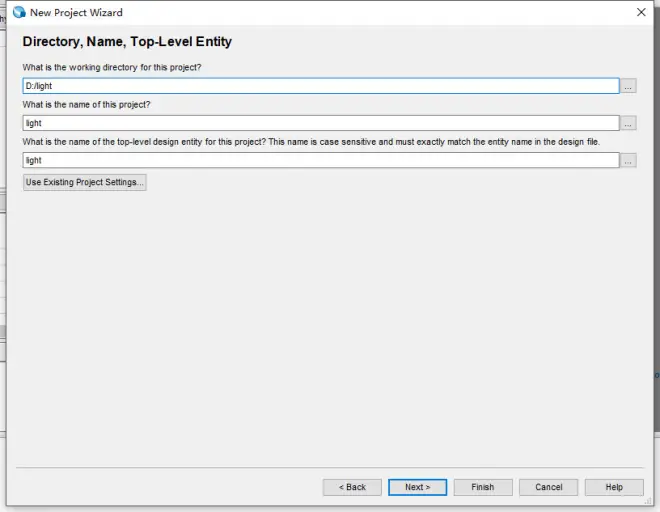Proceed with the Next > button
Screen dimensions: 660x512
(418, 487)
